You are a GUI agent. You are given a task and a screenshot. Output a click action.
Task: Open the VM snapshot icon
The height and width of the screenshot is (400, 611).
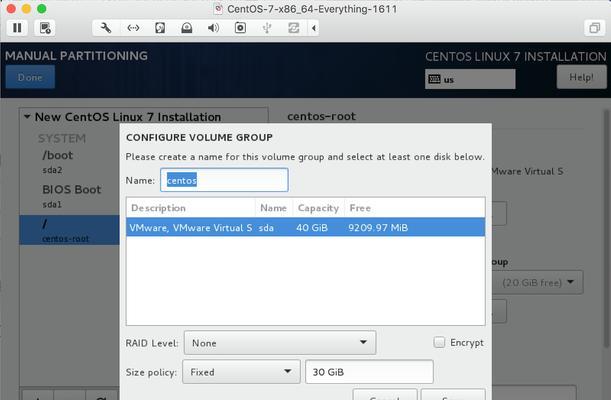coord(45,28)
